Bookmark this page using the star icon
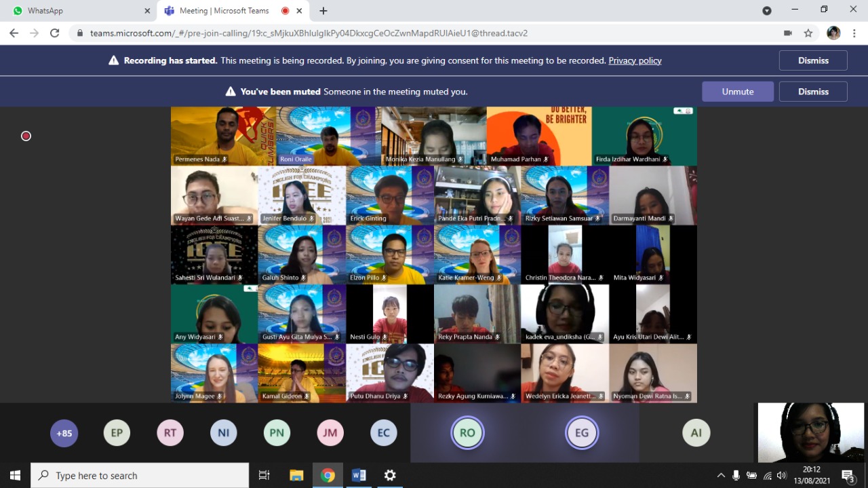Viewport: 868px width, 488px height. coord(808,33)
